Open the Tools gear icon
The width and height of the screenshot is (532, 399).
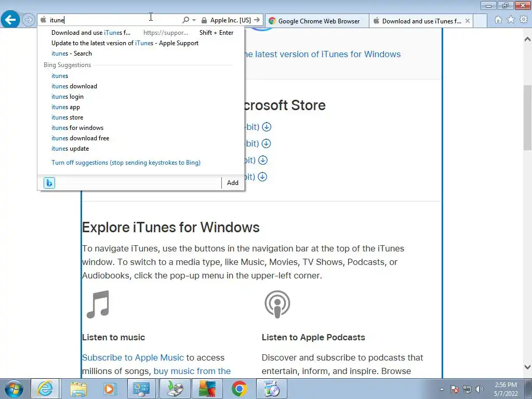pyautogui.click(x=524, y=20)
